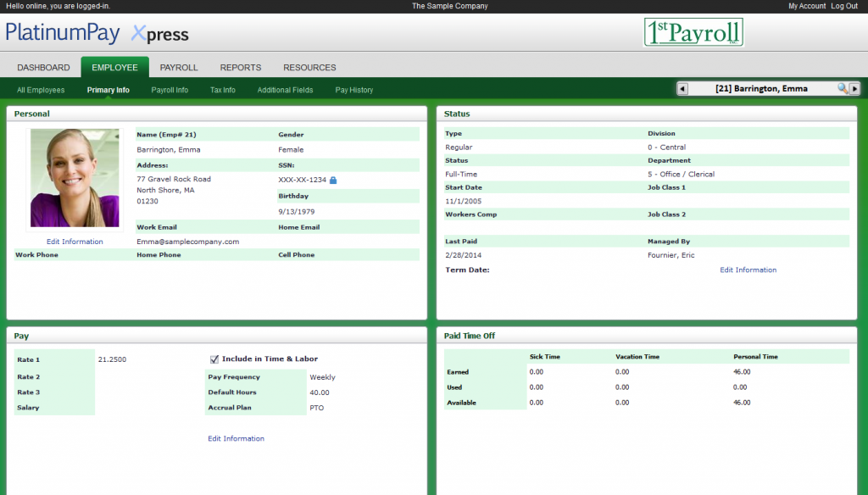The width and height of the screenshot is (868, 495).
Task: Click Edit Information in Status panel
Action: click(748, 270)
